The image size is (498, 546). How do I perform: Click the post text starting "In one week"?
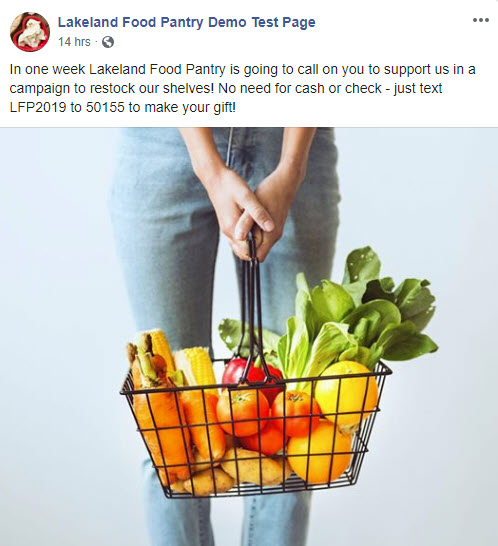click(x=243, y=88)
